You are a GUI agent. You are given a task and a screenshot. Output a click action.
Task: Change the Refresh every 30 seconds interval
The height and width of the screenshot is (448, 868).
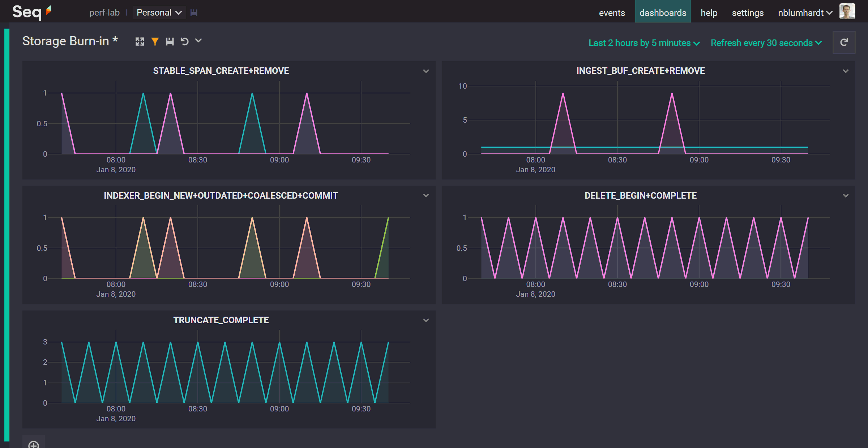click(x=766, y=43)
